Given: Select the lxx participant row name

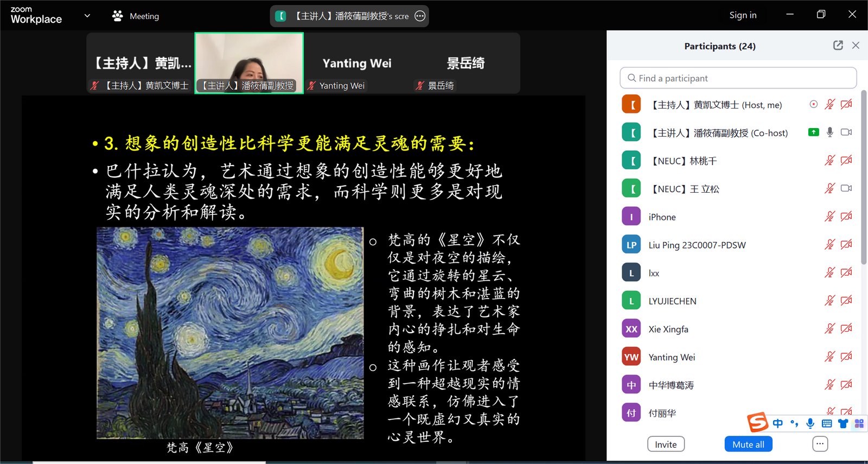Looking at the screenshot, I should 654,273.
